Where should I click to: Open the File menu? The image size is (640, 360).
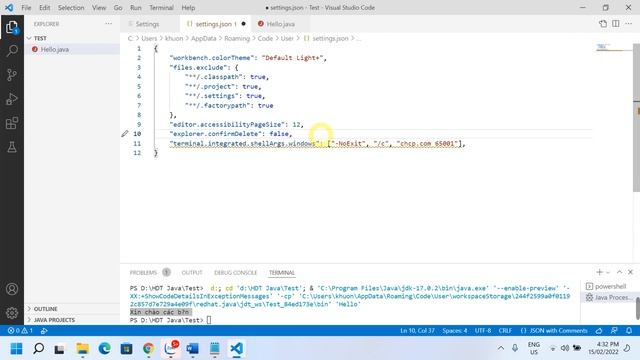point(26,7)
